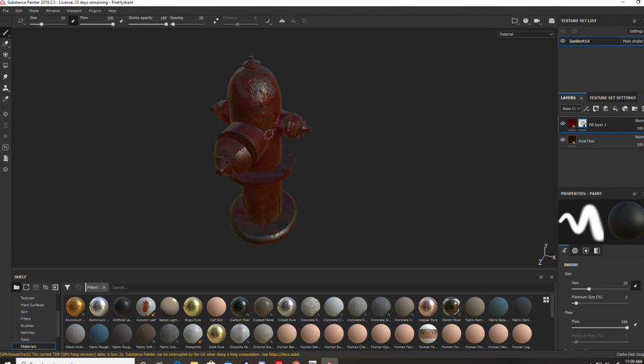
Task: Click the Fill layer 1 mask thumbnail
Action: point(582,123)
